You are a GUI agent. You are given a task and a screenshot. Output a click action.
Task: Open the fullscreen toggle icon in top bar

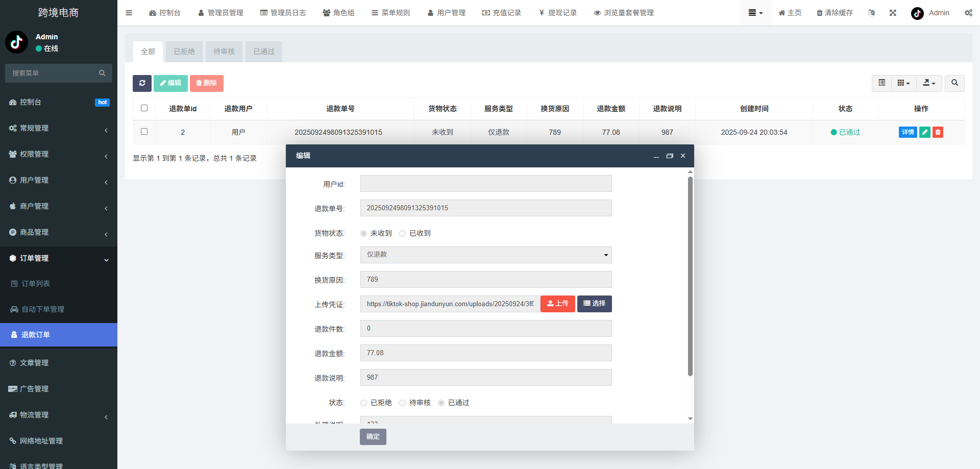tap(892, 13)
